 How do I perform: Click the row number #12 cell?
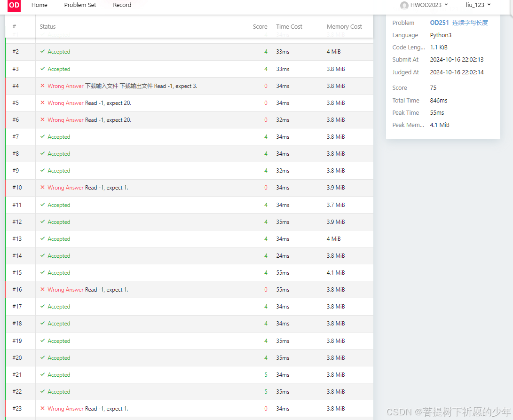coord(17,222)
